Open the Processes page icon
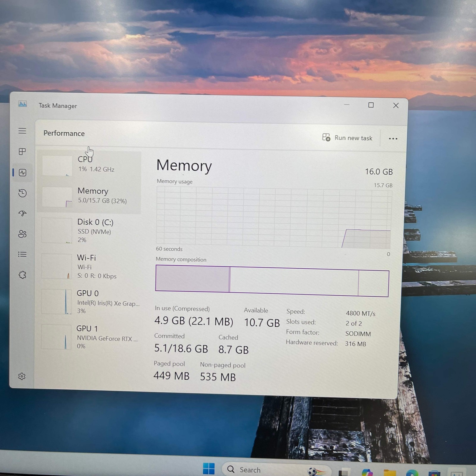Viewport: 476px width, 476px height. click(x=22, y=151)
